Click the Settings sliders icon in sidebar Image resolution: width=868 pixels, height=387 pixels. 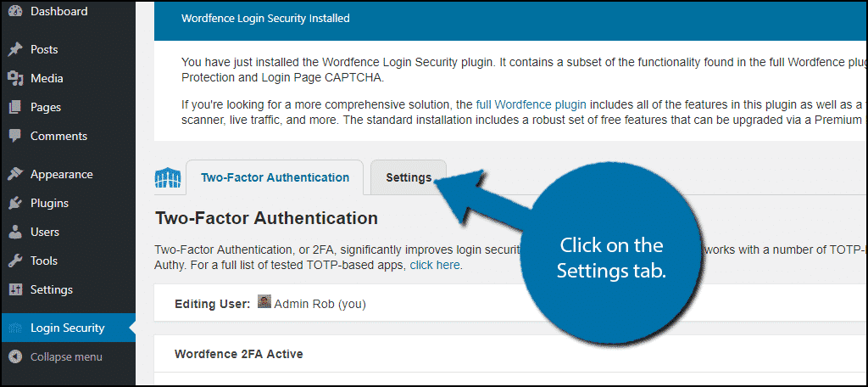(15, 289)
